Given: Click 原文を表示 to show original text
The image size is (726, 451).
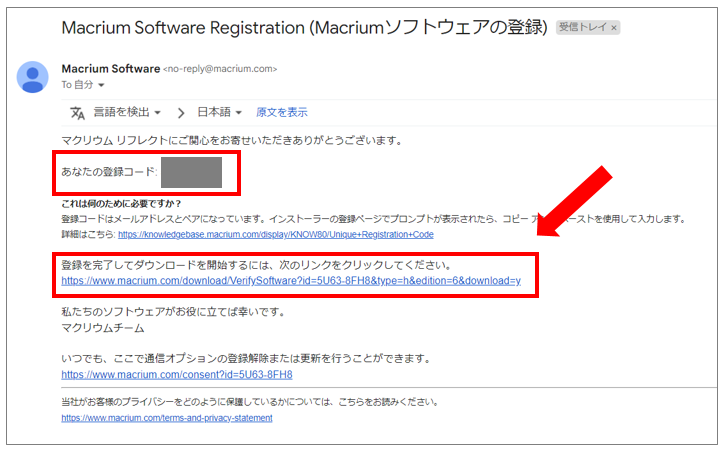Looking at the screenshot, I should 282,113.
